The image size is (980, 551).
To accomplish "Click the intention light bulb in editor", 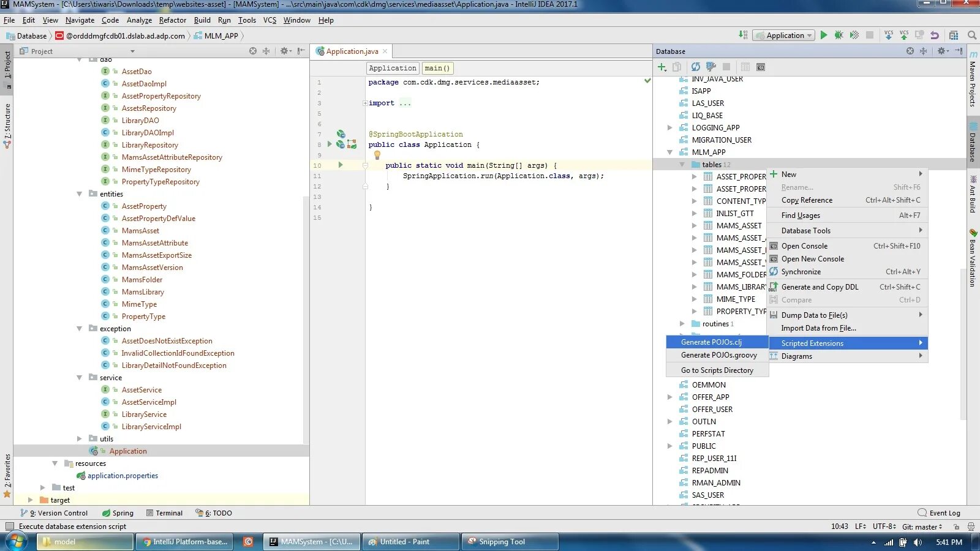I will click(377, 155).
